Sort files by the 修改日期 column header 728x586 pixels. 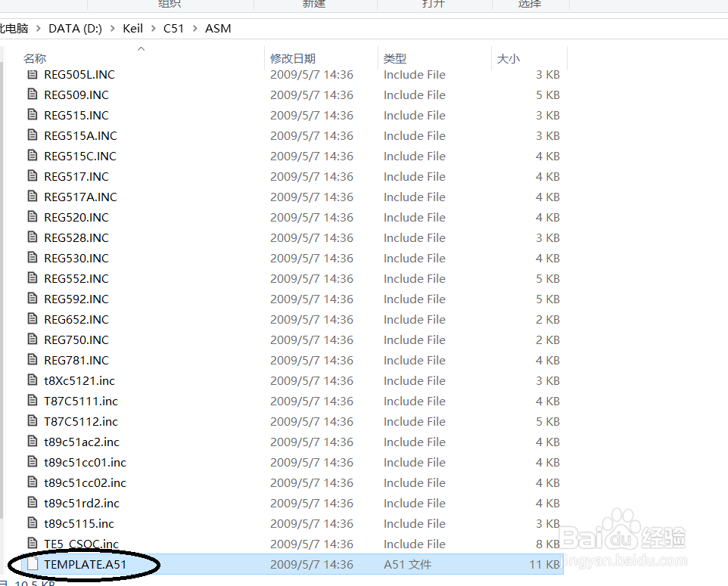[293, 58]
